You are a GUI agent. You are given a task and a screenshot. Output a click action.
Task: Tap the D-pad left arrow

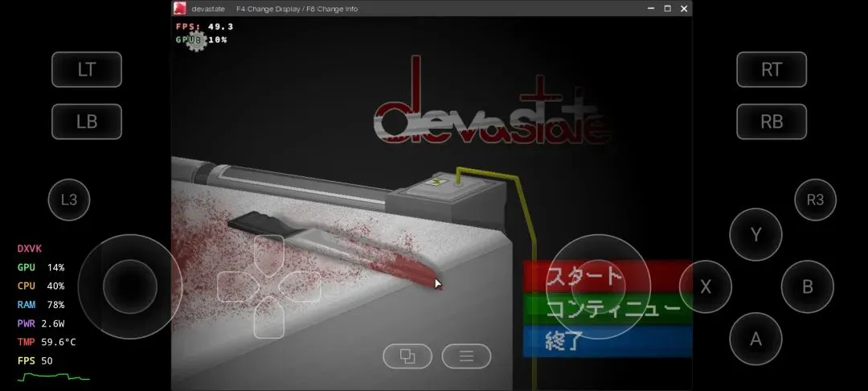pos(238,286)
